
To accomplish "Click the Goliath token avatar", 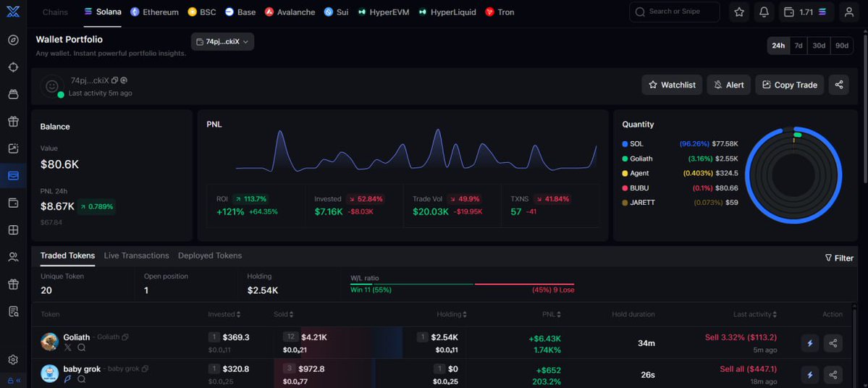I will (x=50, y=342).
